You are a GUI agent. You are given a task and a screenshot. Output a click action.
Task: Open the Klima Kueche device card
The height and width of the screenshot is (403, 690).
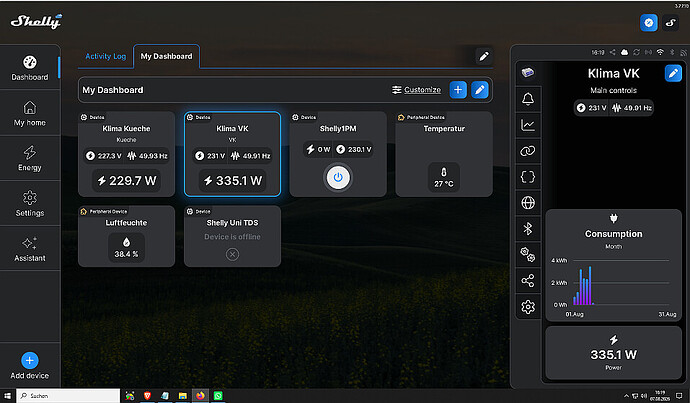pyautogui.click(x=126, y=154)
